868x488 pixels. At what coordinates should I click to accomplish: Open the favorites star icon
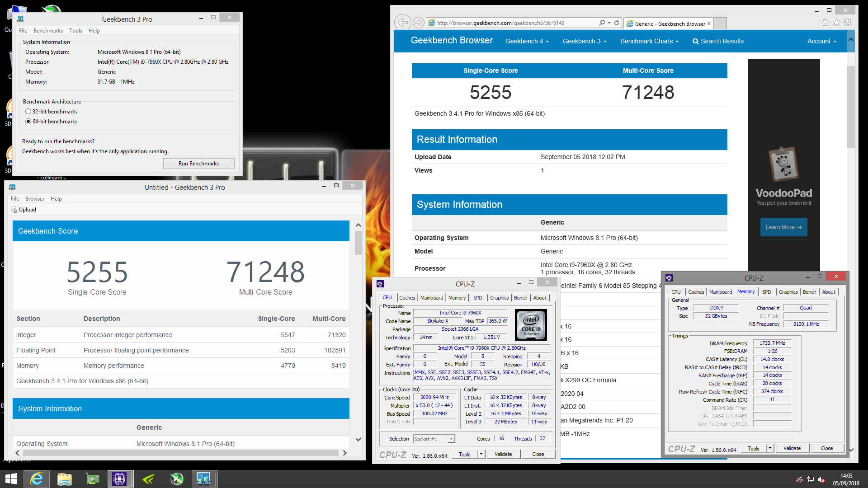(836, 23)
